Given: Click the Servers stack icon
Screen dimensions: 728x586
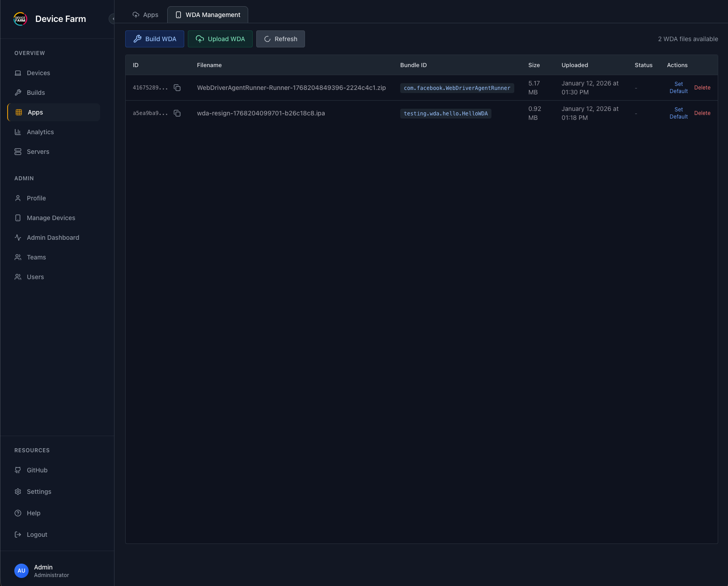Looking at the screenshot, I should [x=18, y=152].
